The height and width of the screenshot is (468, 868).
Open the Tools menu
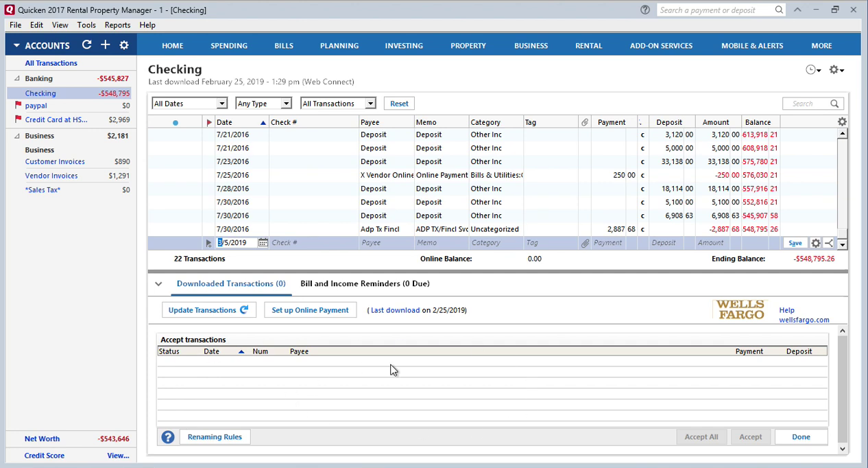[86, 25]
